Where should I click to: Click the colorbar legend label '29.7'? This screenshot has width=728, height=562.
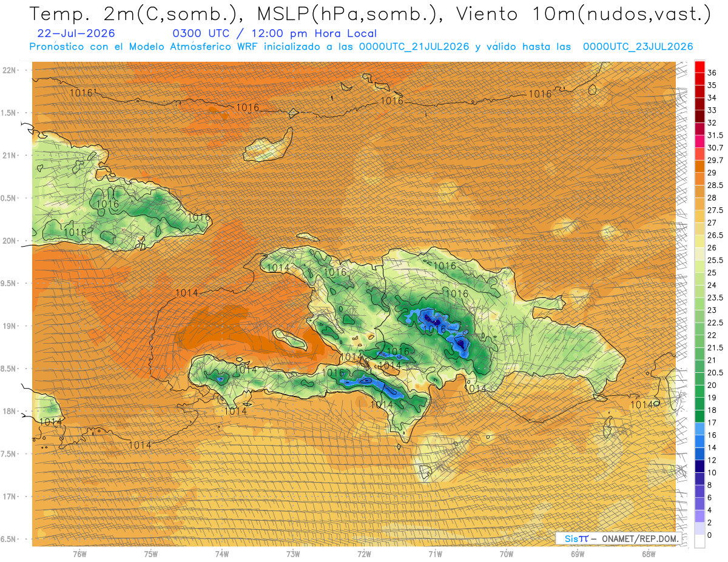[x=716, y=160]
